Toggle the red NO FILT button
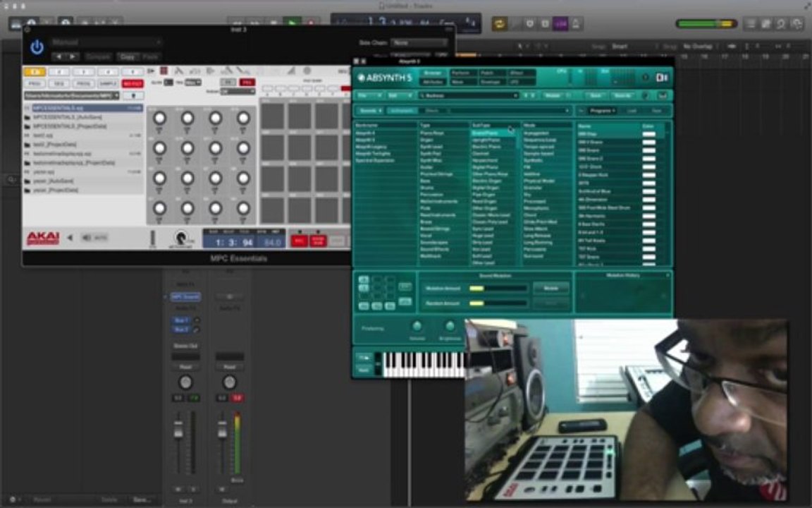812x508 pixels. [133, 83]
